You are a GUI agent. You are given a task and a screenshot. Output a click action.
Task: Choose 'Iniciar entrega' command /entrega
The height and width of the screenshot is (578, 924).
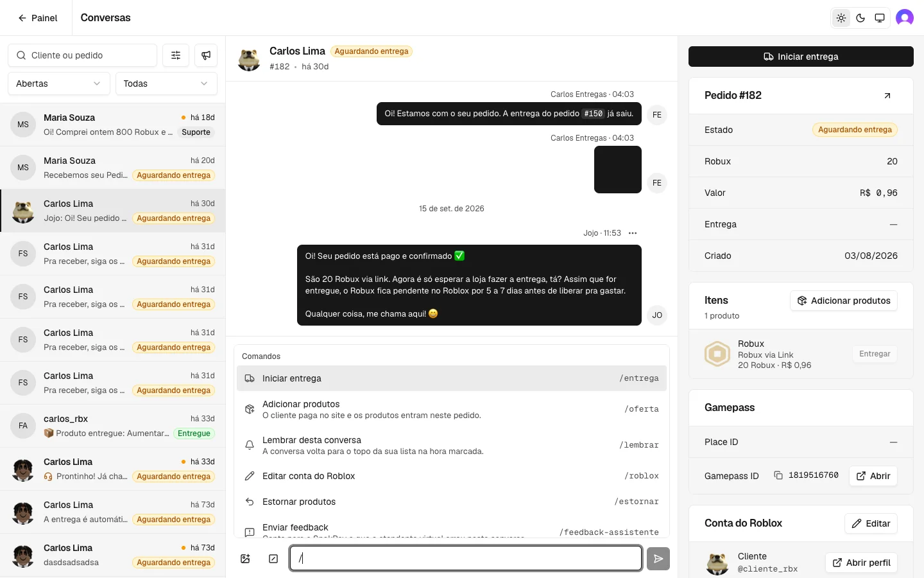(x=452, y=378)
